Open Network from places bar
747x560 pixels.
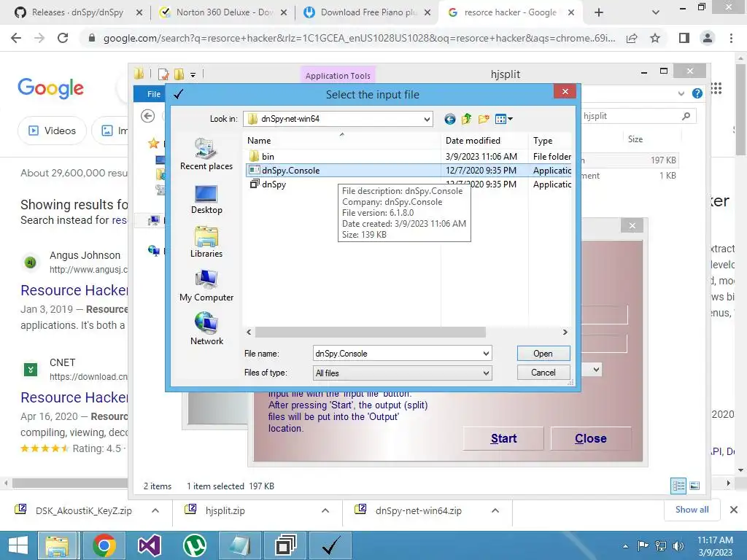(206, 329)
